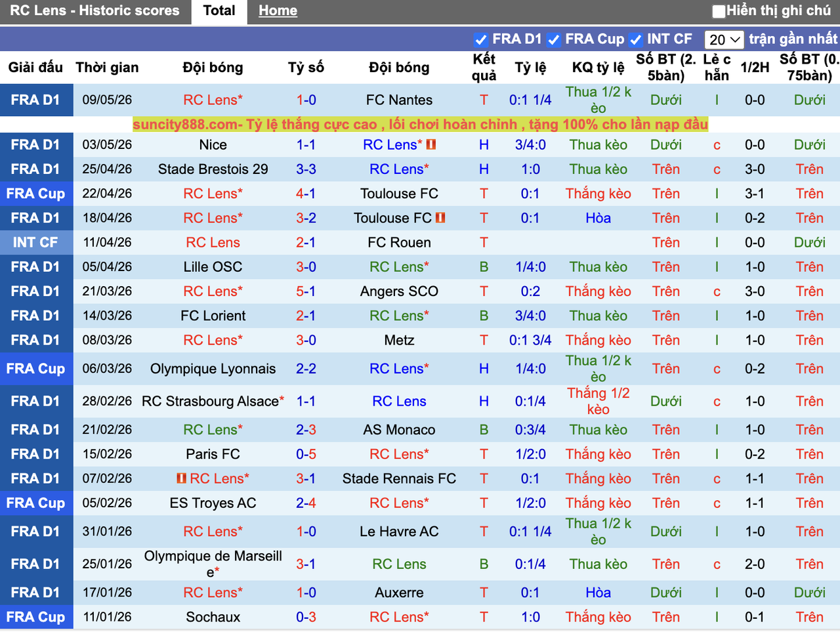Click Stade Brestois 29 team name
Image resolution: width=840 pixels, height=634 pixels.
pyautogui.click(x=213, y=169)
